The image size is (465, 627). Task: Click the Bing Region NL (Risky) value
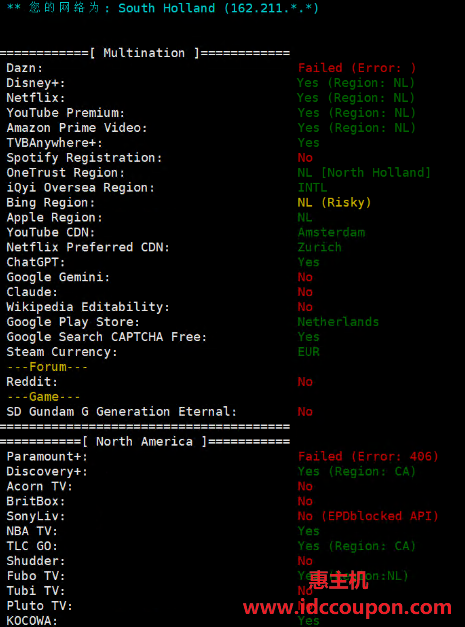pos(334,203)
